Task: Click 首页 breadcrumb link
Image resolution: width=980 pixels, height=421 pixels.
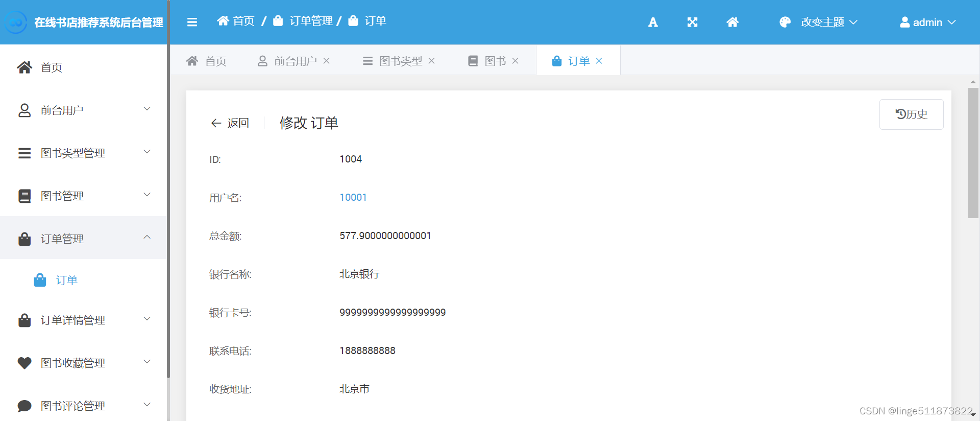Action: tap(243, 21)
